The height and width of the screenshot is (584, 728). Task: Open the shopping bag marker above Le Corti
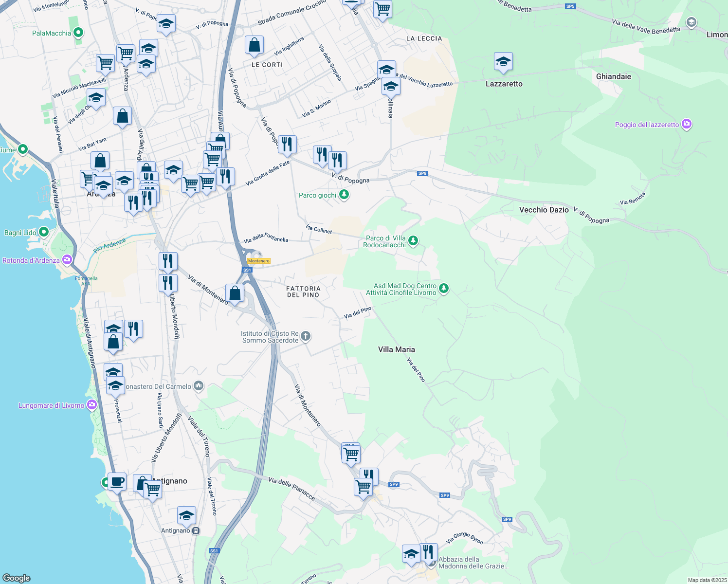coord(254,46)
